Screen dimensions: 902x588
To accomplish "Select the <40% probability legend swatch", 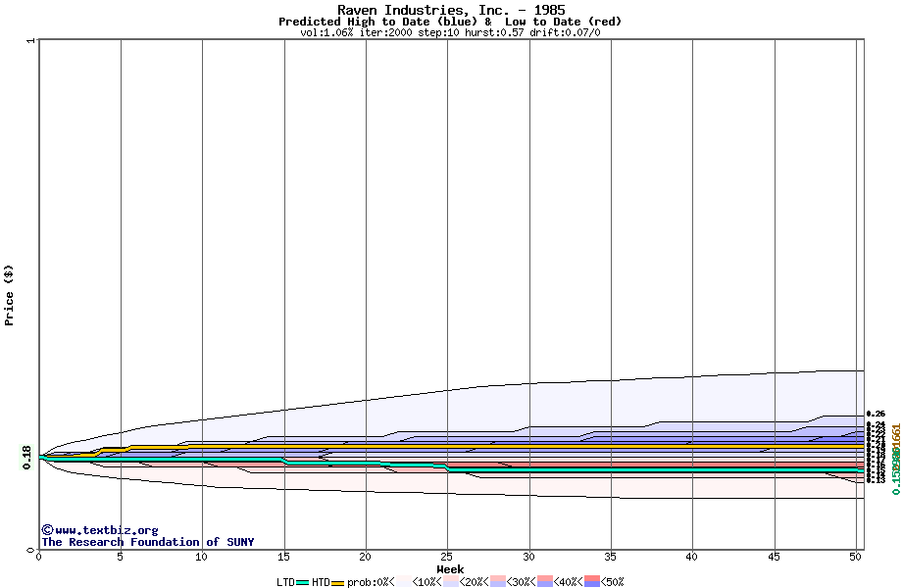I will pyautogui.click(x=545, y=582).
